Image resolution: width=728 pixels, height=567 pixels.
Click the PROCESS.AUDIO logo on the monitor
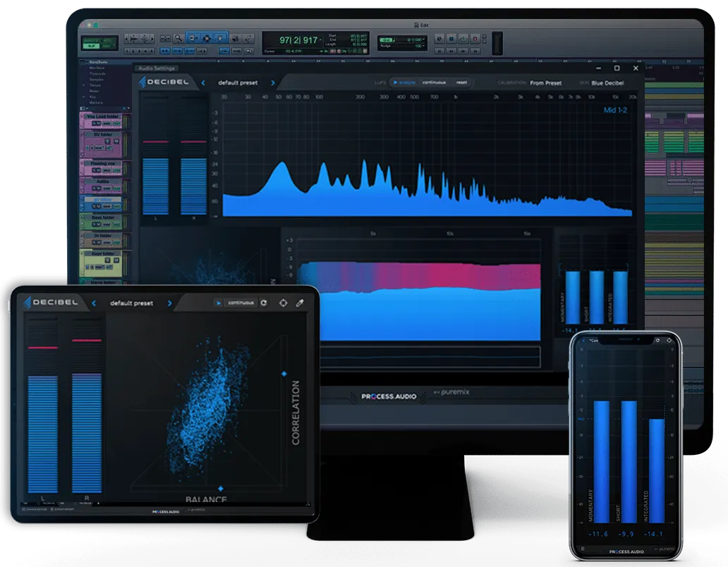pos(389,396)
